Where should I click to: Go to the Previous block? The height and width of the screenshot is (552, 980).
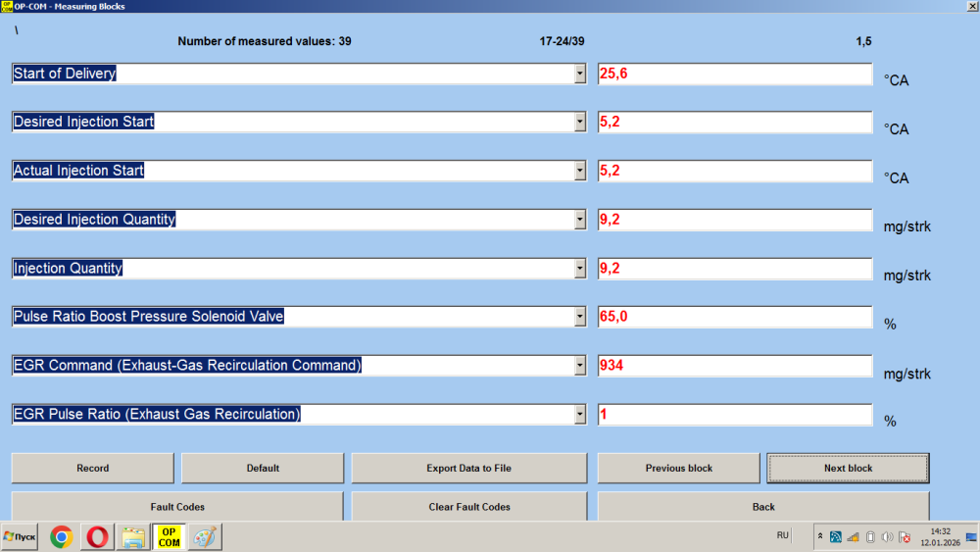coord(678,468)
